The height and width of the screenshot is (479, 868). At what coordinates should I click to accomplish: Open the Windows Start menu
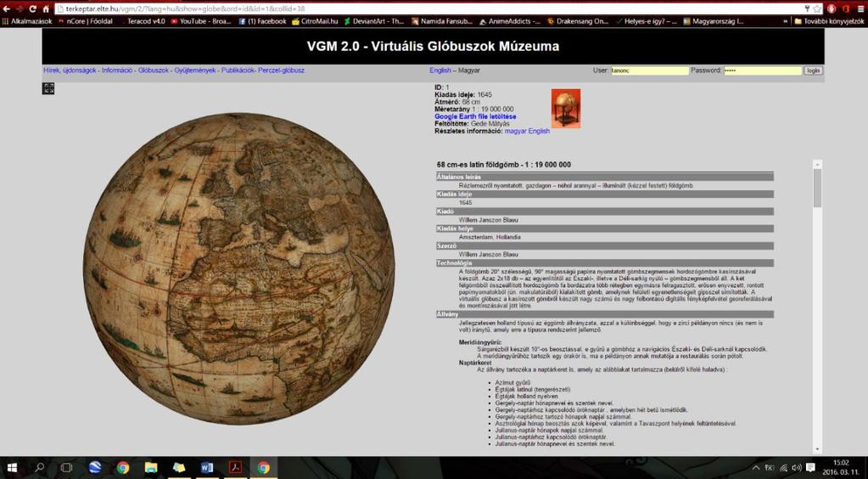click(x=12, y=468)
